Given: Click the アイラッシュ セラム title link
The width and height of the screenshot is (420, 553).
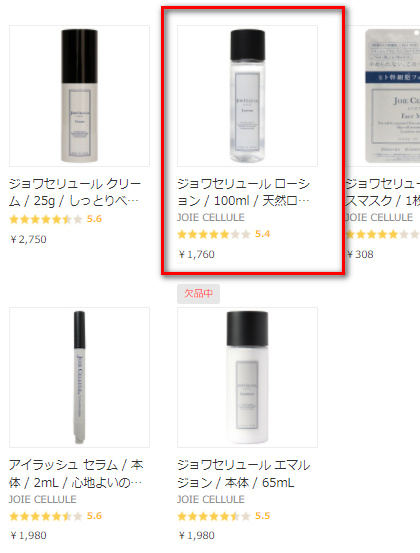Looking at the screenshot, I should 76,474.
